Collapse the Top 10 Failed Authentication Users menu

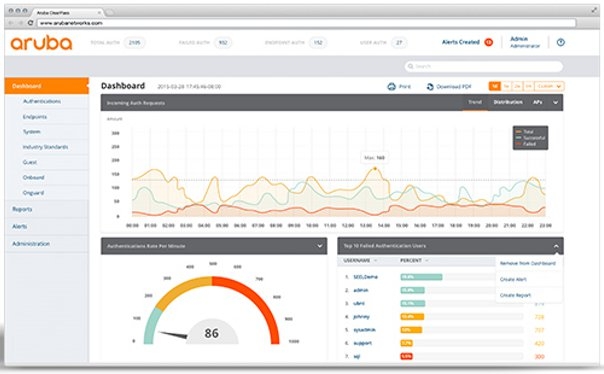click(x=556, y=246)
